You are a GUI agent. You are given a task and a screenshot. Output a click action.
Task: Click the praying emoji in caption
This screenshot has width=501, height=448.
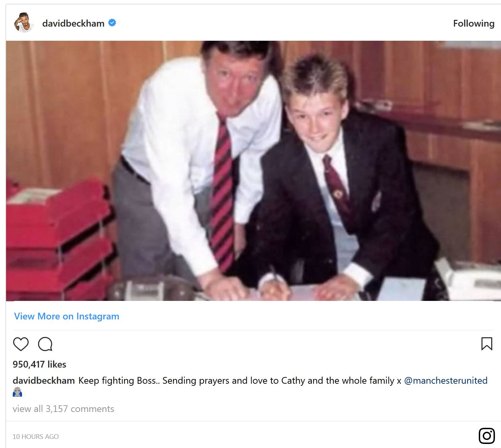(17, 392)
